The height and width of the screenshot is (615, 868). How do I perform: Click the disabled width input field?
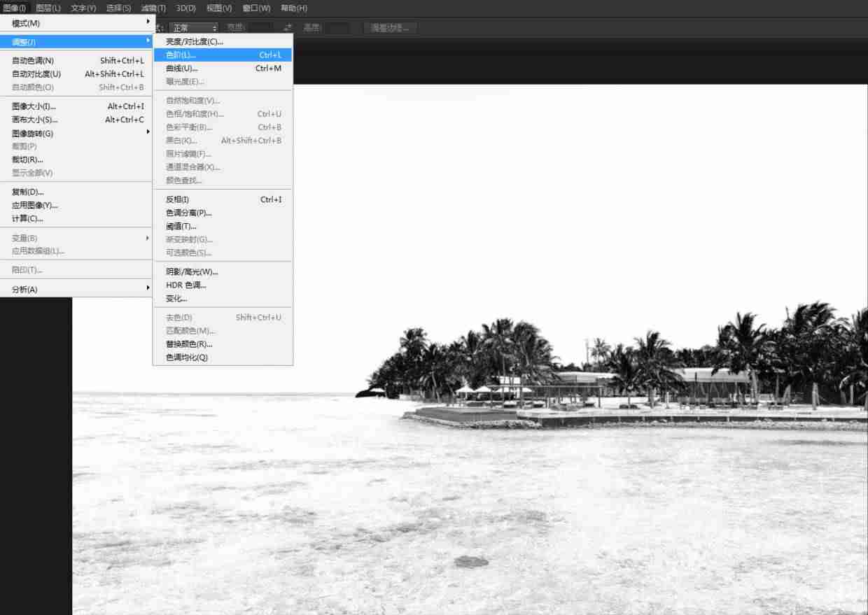coord(260,28)
